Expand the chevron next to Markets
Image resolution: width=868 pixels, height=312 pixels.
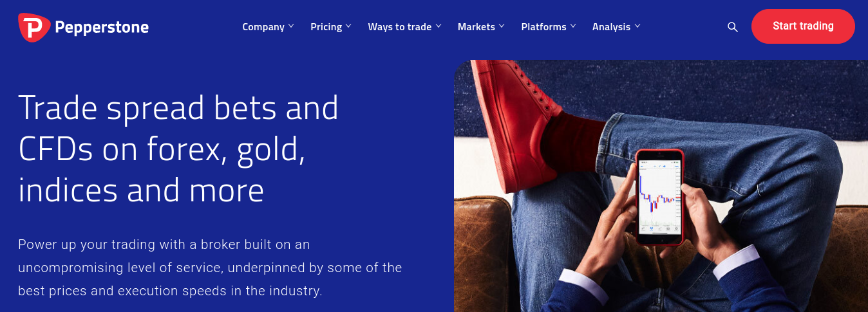pos(502,26)
